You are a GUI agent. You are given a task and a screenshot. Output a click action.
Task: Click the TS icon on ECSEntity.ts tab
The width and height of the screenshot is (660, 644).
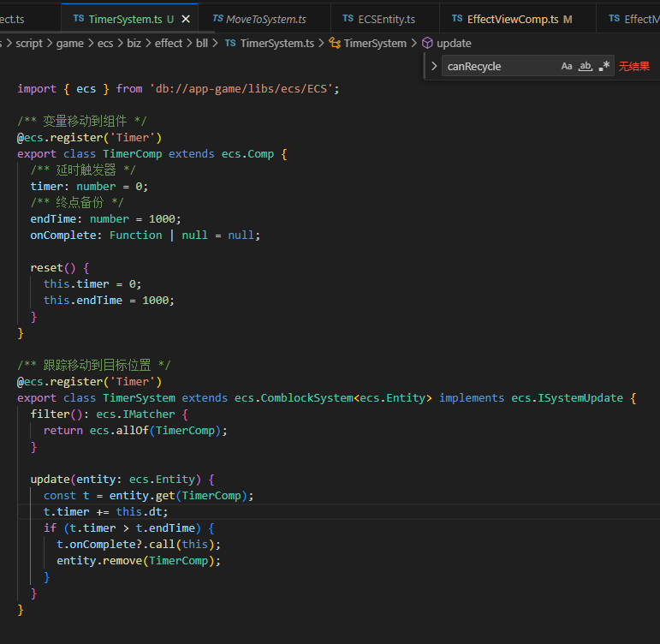click(348, 18)
